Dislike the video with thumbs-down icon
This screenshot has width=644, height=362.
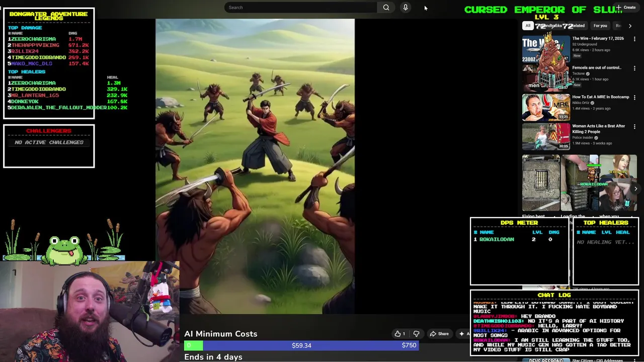click(x=416, y=334)
